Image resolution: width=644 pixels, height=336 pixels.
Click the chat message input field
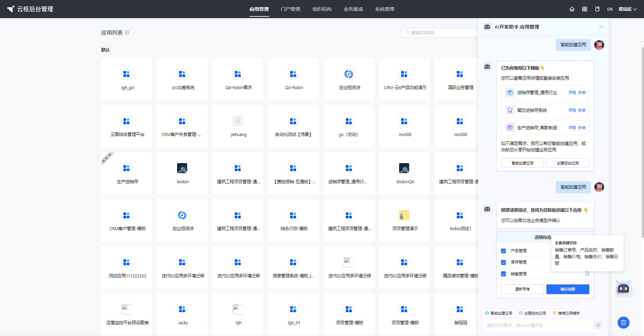tap(538, 325)
